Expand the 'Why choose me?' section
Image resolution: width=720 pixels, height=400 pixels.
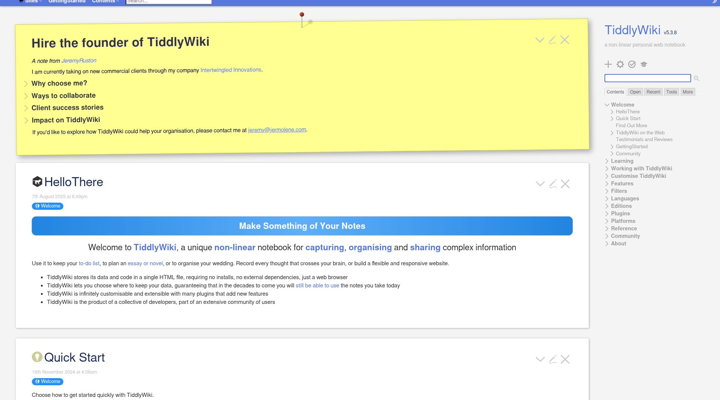[26, 84]
